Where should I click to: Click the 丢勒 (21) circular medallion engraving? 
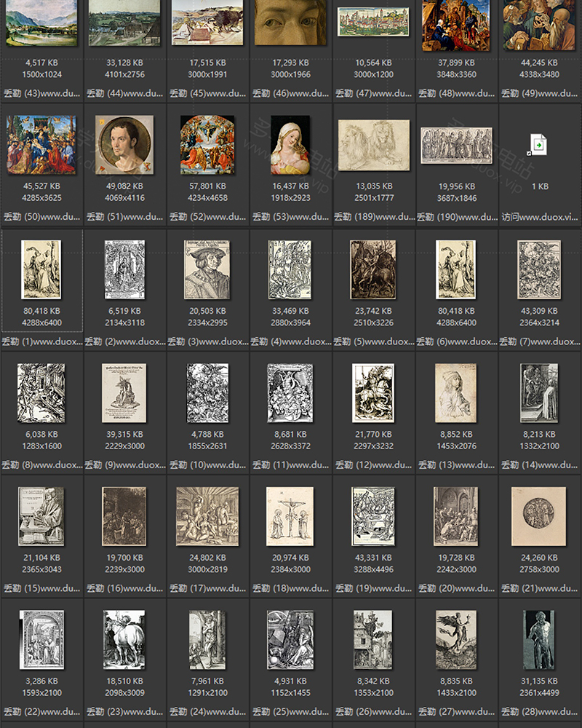pyautogui.click(x=539, y=517)
